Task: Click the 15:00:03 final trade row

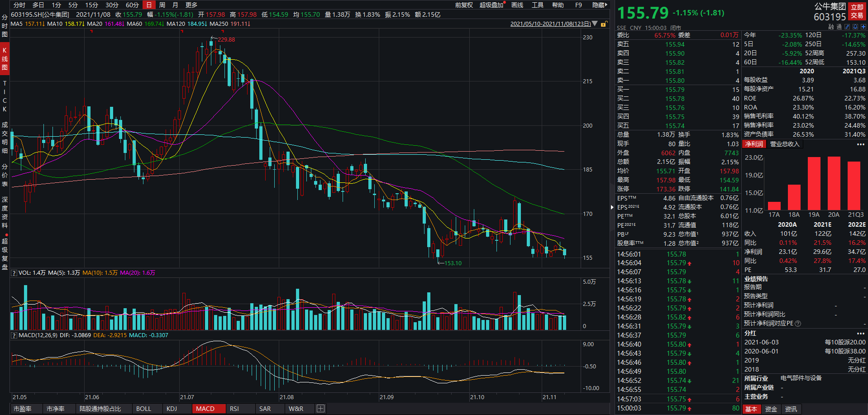Action: click(678, 408)
